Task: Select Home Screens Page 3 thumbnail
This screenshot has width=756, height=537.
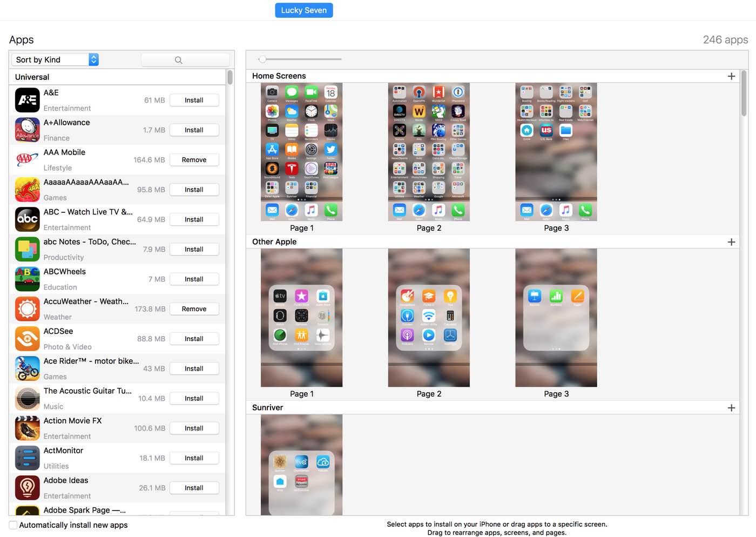Action: (556, 152)
